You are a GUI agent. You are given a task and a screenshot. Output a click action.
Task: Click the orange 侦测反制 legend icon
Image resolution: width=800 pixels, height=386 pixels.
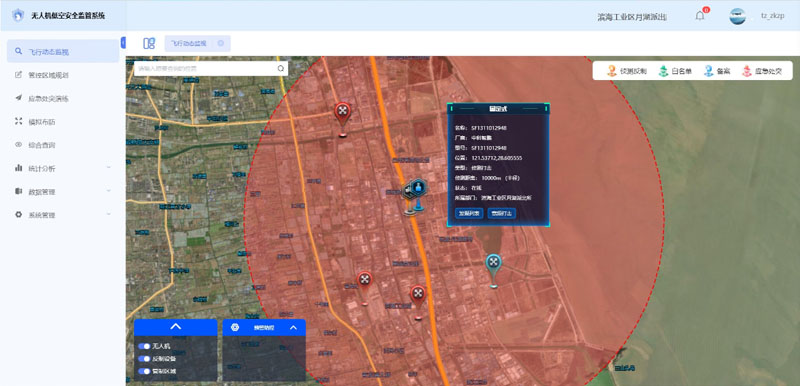click(x=612, y=71)
